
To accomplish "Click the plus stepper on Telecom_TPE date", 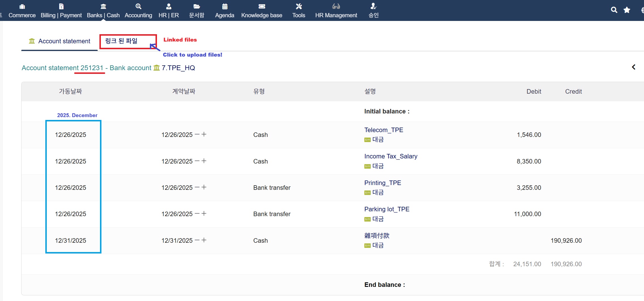I will coord(204,134).
